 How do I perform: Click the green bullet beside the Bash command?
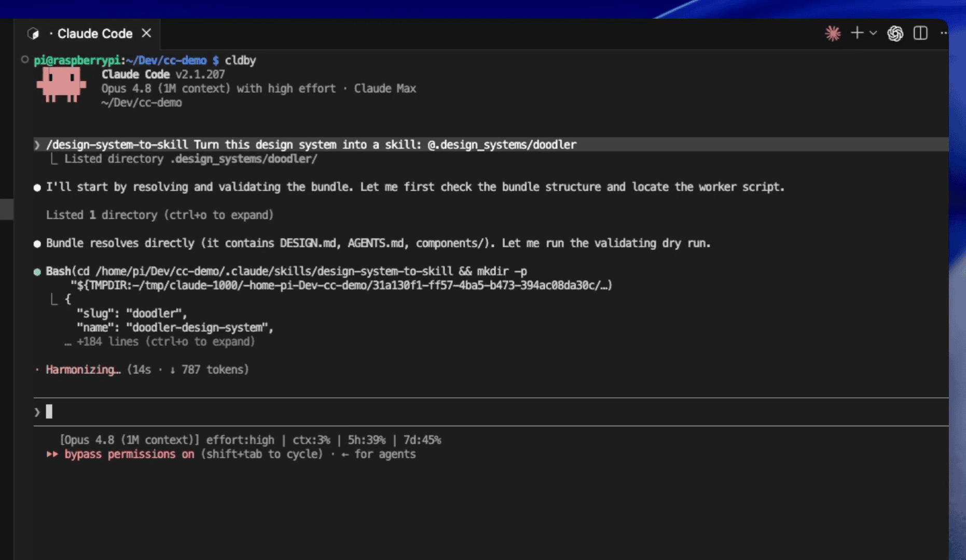click(x=37, y=272)
